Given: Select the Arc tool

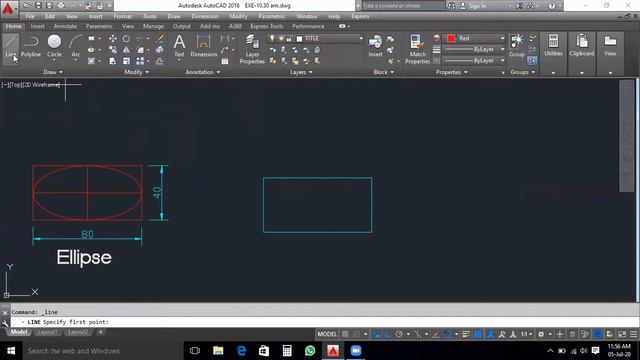Looking at the screenshot, I should pyautogui.click(x=76, y=46).
